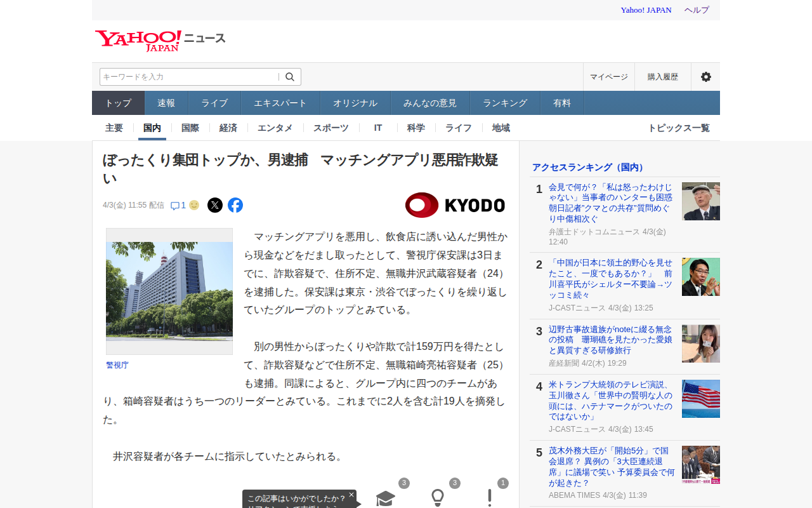Switch to the 速報 tab
The height and width of the screenshot is (508, 812).
tap(166, 103)
